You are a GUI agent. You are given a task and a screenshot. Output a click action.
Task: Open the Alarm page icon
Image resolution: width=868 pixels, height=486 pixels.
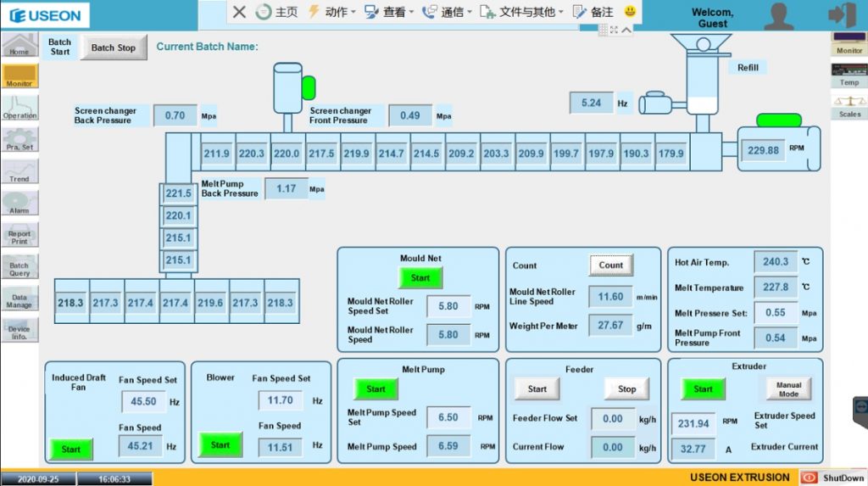(19, 203)
